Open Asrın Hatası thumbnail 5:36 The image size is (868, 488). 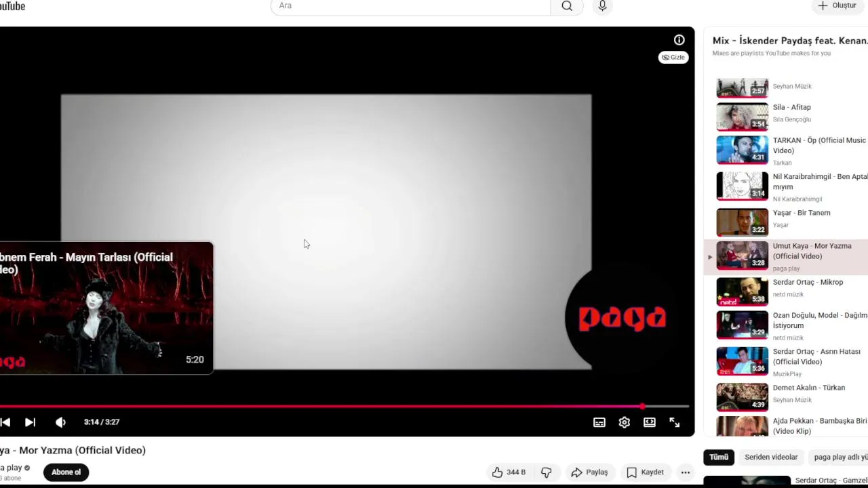point(743,361)
